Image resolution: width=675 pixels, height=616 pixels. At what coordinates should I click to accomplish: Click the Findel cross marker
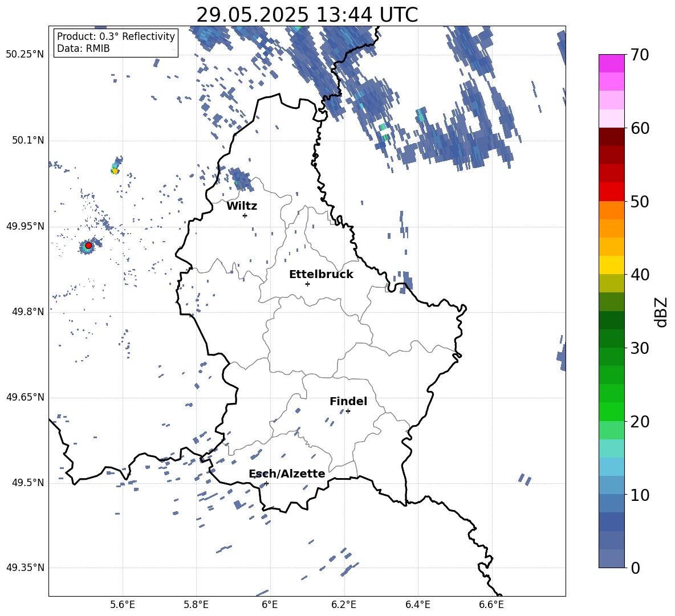(348, 411)
